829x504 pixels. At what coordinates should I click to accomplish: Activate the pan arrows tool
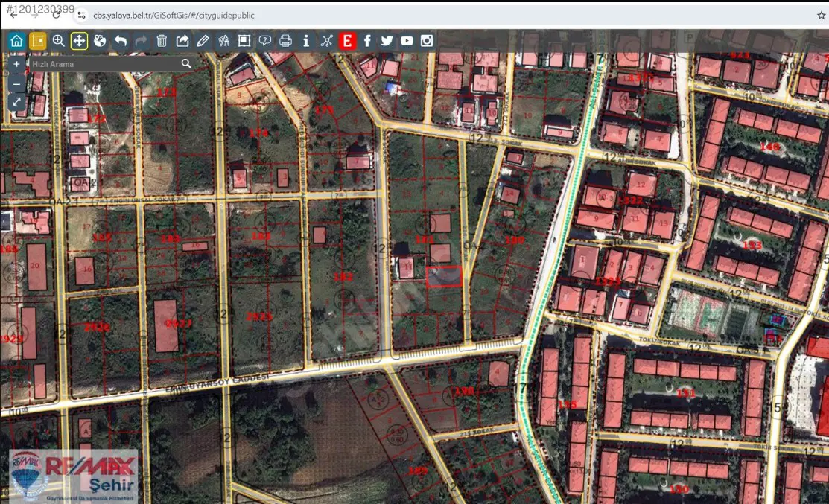(79, 41)
